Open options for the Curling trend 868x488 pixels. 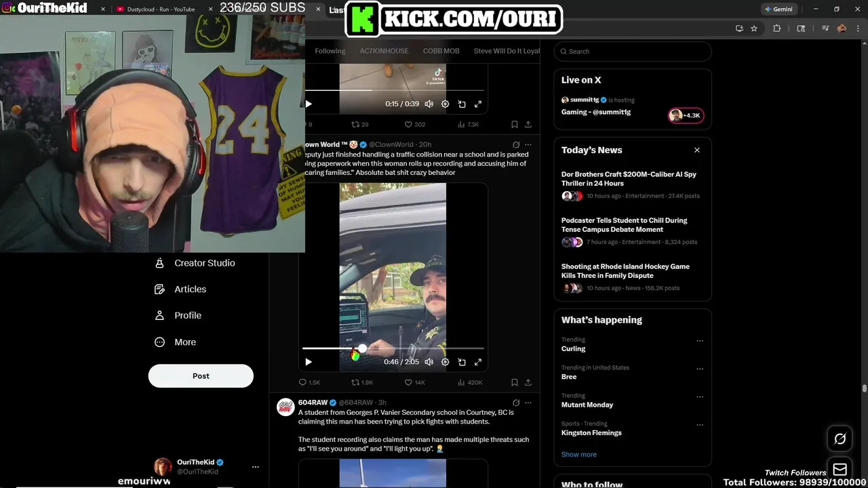pos(700,341)
